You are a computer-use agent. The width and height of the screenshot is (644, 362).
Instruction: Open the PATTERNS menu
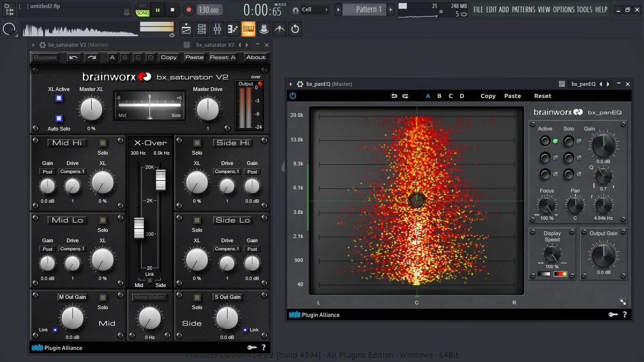[x=523, y=9]
